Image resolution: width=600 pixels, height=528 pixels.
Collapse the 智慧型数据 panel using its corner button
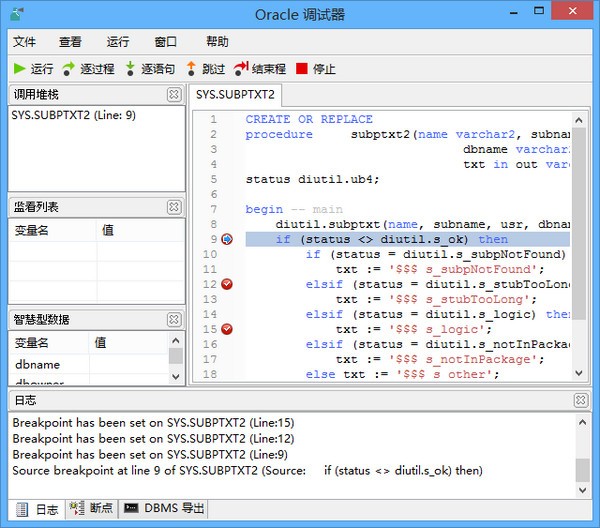[174, 320]
